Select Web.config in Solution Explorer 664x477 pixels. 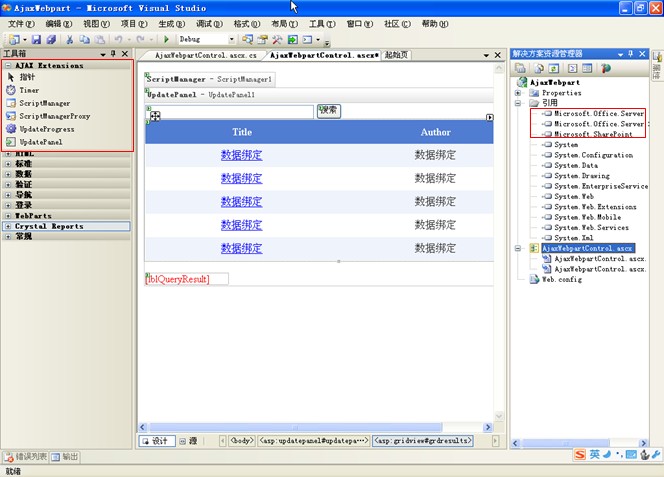pos(562,279)
